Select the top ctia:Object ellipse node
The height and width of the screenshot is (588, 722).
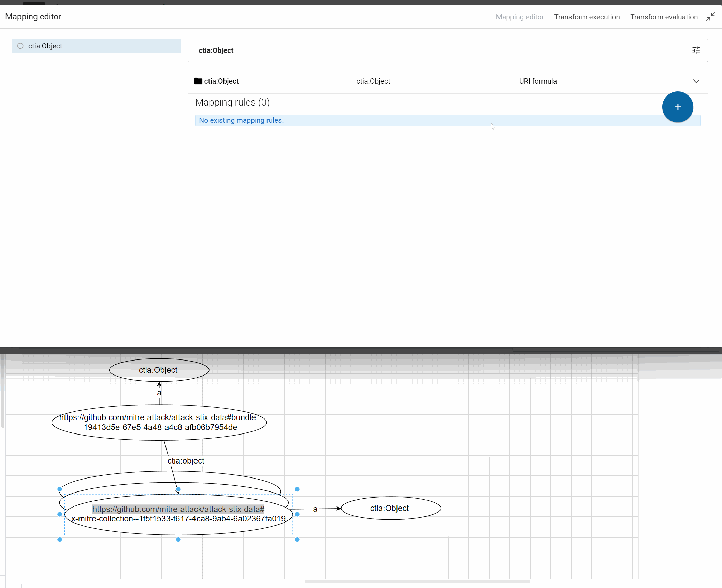click(158, 370)
